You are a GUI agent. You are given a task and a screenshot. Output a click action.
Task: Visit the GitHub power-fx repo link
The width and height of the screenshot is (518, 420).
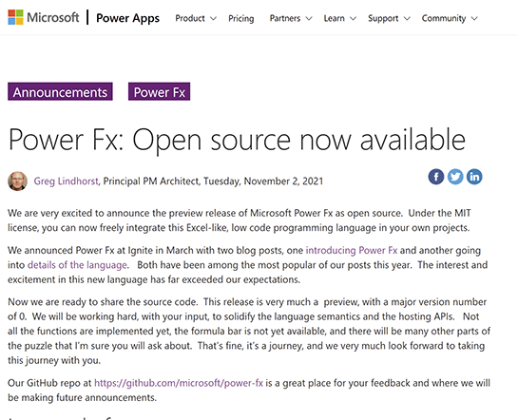coord(179,383)
